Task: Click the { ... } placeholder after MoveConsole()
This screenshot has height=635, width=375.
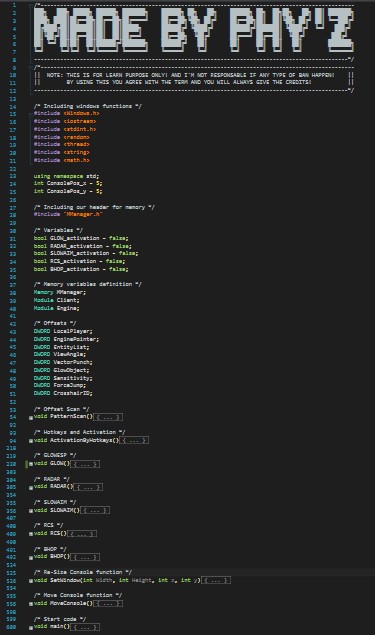Action: [108, 603]
